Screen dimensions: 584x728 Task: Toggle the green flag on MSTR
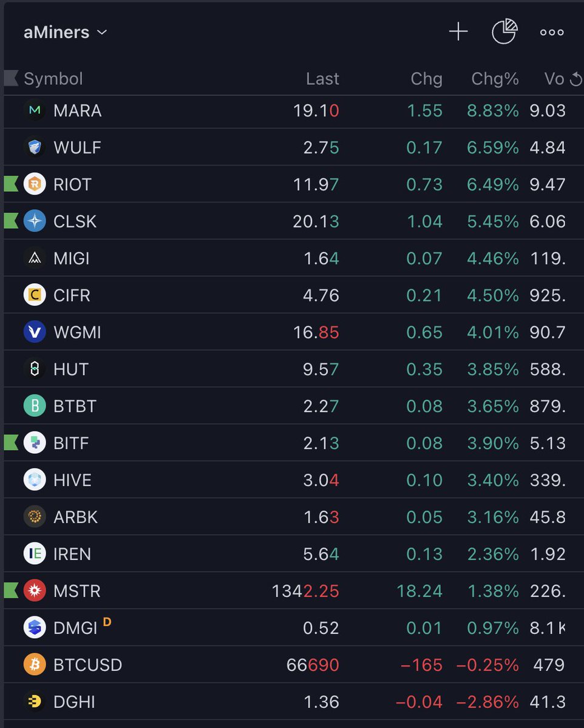11,590
